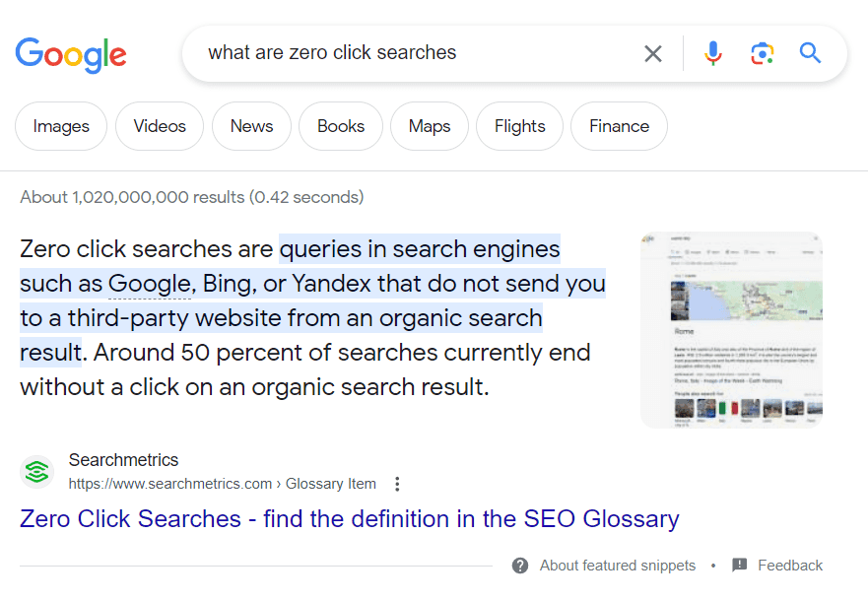Open three-dot menu beside Searchmetrics URL

(397, 484)
